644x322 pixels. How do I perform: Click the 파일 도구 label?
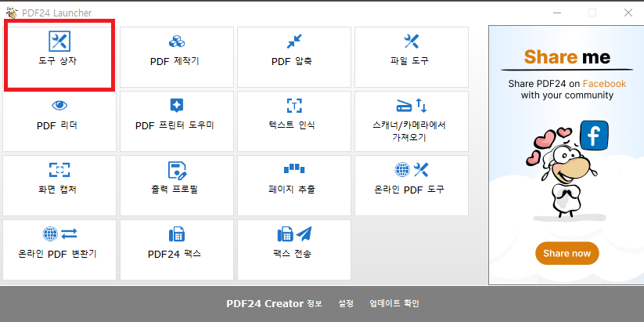click(x=409, y=61)
